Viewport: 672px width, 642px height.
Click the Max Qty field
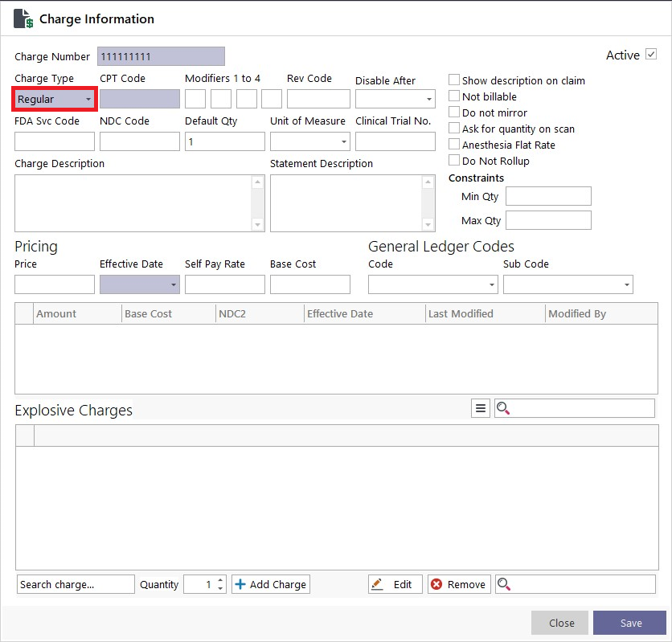coord(548,220)
